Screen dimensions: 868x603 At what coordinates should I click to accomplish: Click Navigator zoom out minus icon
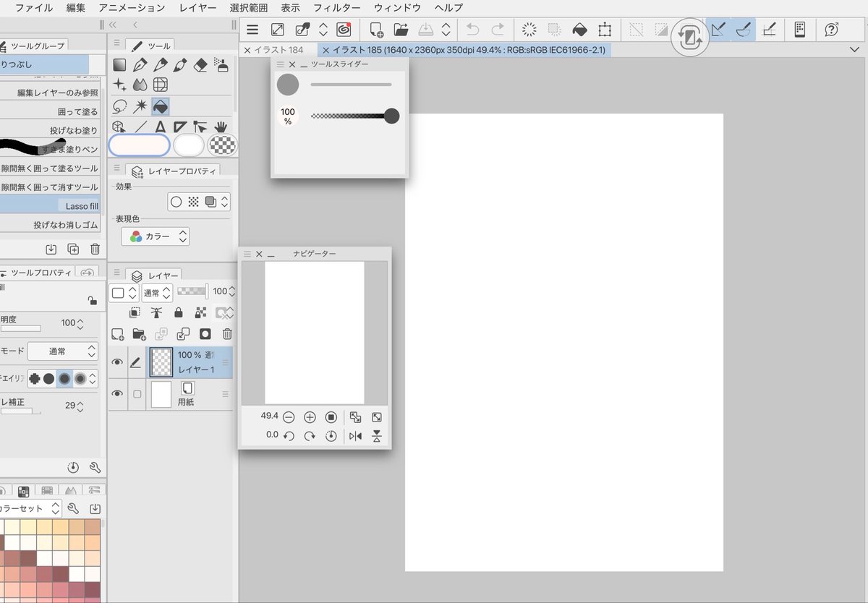point(289,417)
